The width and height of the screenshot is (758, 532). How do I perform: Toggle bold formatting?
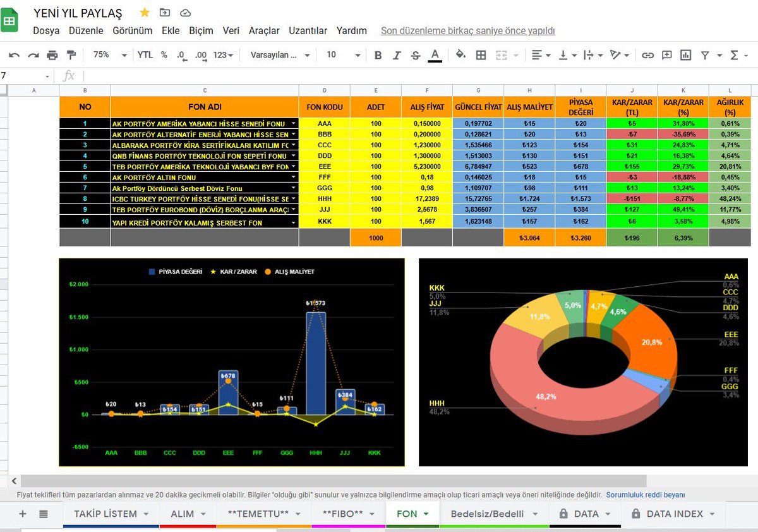tap(378, 55)
